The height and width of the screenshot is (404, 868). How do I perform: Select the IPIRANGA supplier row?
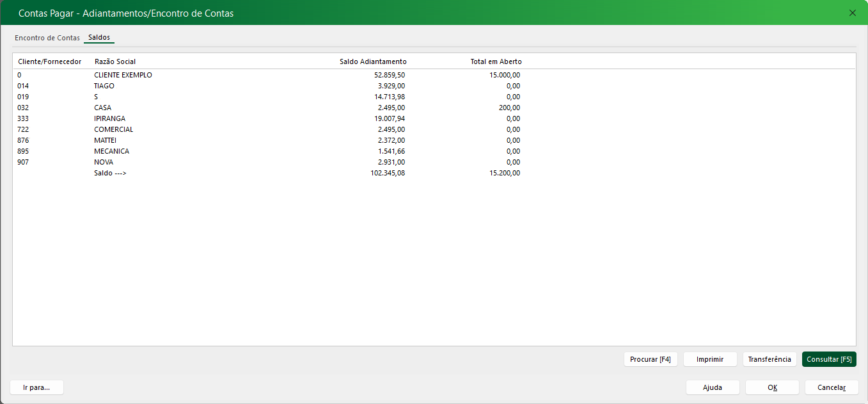pyautogui.click(x=109, y=118)
